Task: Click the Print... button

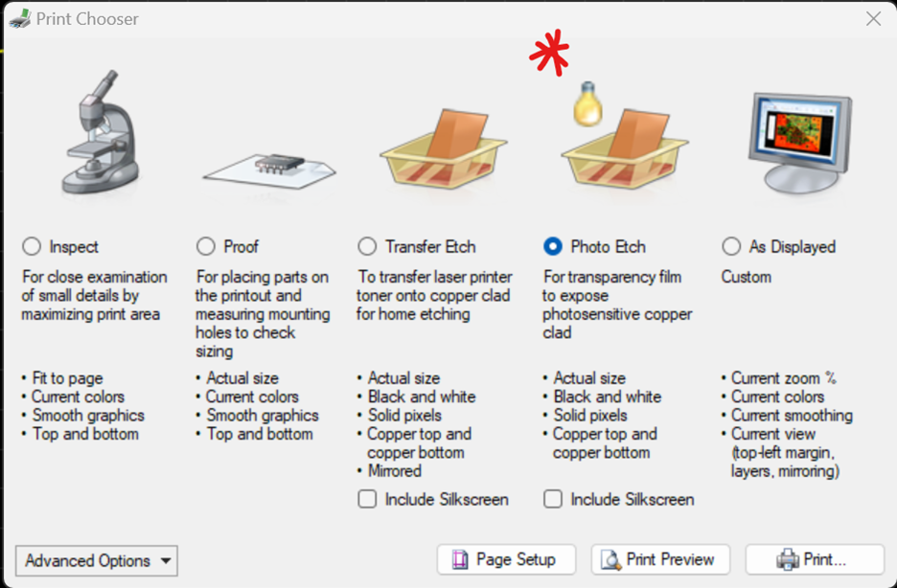Action: point(815,559)
